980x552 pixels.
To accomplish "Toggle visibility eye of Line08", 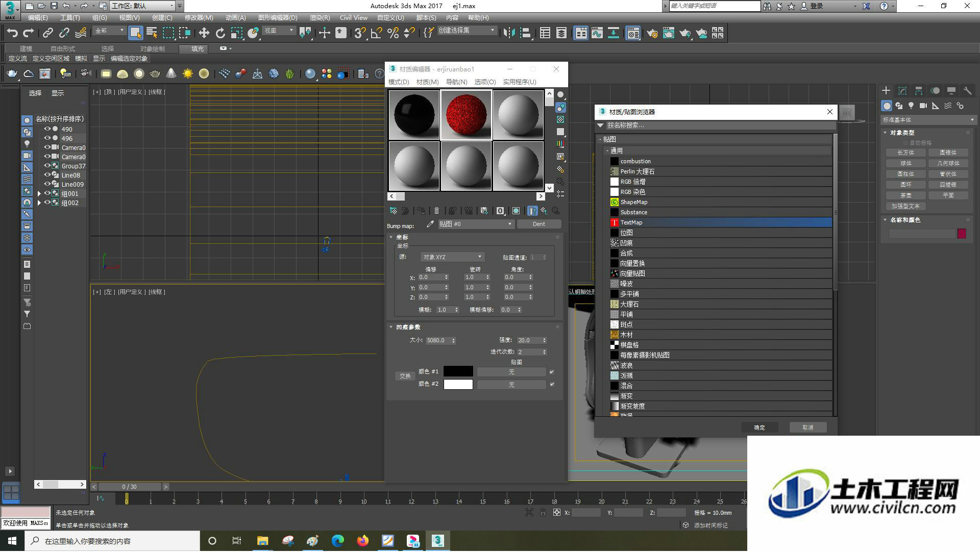I will tap(47, 175).
